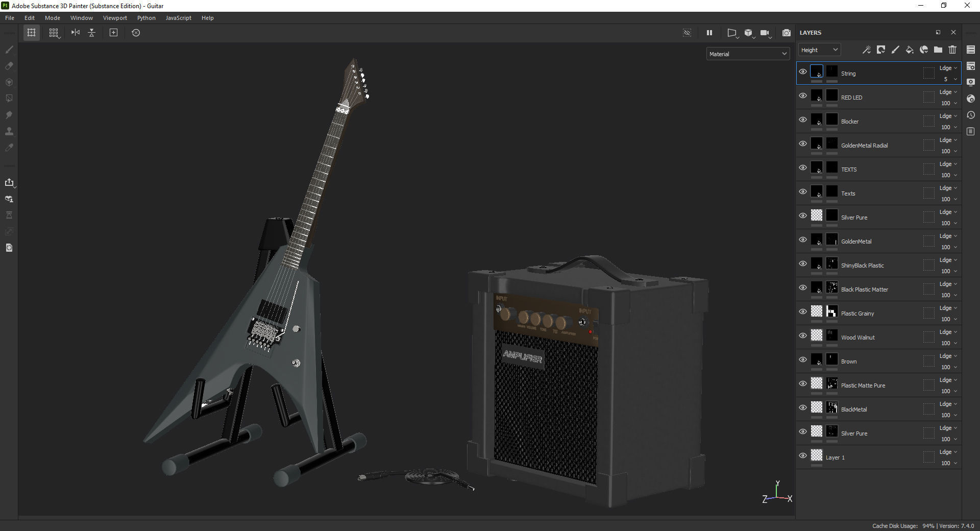This screenshot has width=980, height=531.
Task: Toggle visibility of GoldenMetal Radial layer
Action: [x=803, y=143]
